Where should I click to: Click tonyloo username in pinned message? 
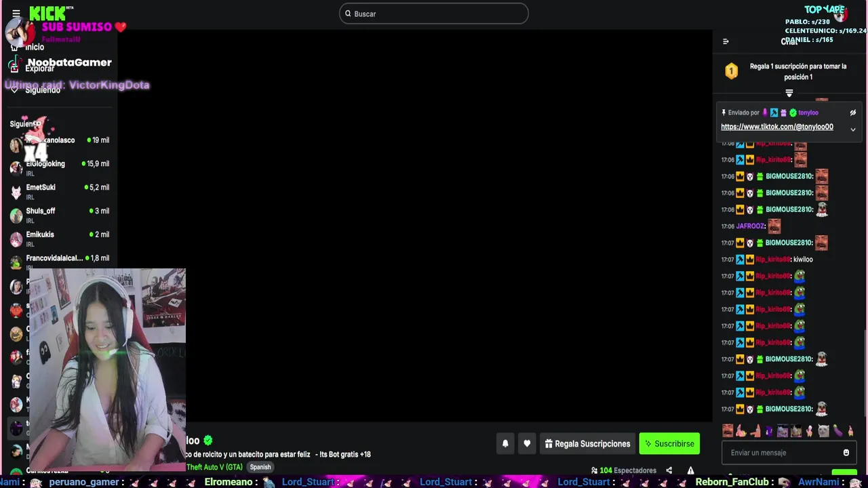pos(808,113)
